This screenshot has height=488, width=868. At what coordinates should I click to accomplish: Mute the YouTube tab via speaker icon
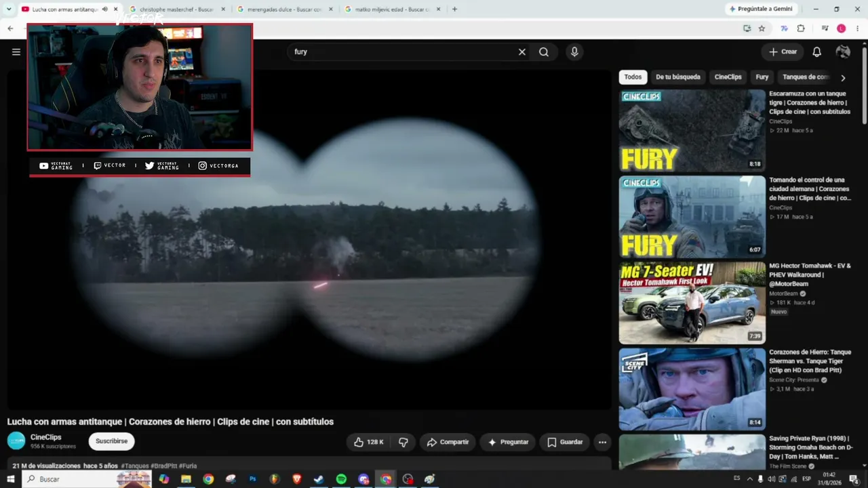104,9
